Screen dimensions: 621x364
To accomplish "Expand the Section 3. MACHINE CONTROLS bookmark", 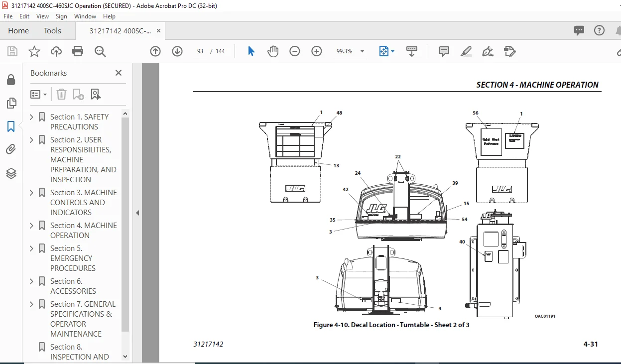I will (32, 192).
